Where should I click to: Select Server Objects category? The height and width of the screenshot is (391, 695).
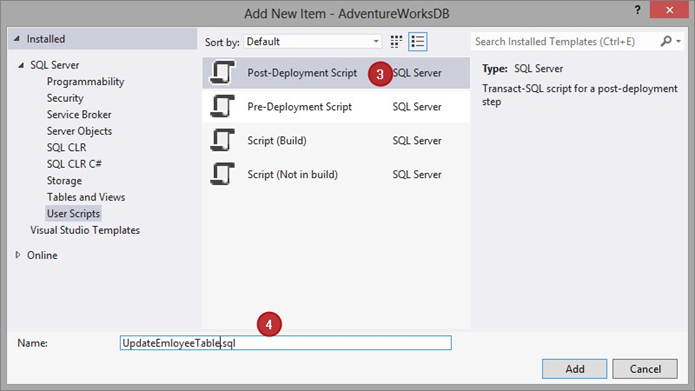coord(79,131)
